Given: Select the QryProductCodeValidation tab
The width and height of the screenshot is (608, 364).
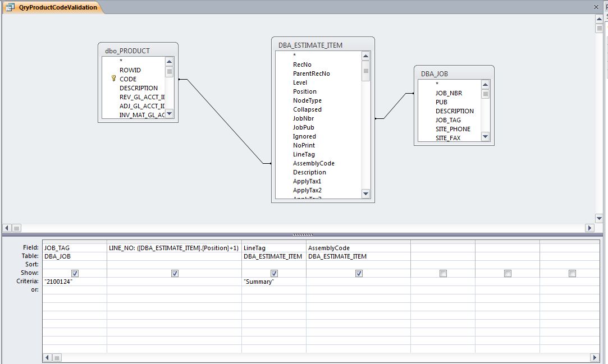Looking at the screenshot, I should pos(53,7).
